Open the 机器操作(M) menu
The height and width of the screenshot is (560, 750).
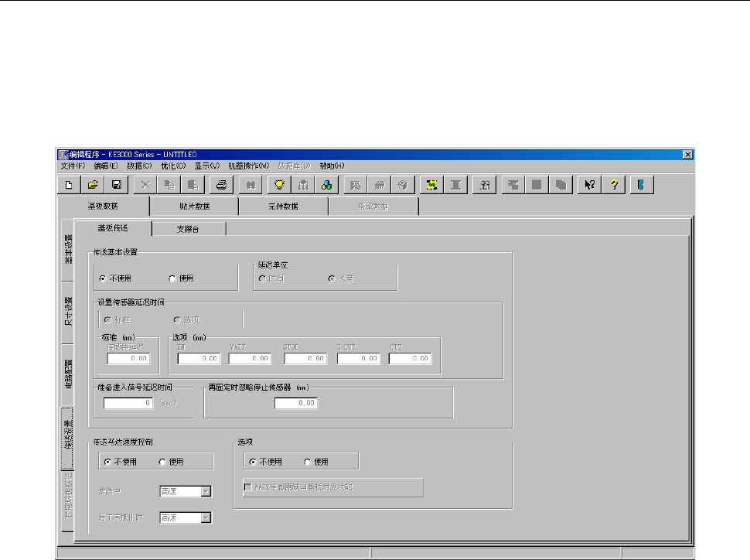[249, 166]
